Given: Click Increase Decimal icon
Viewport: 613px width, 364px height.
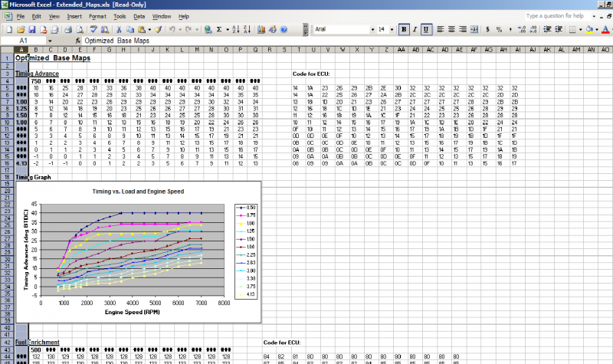Looking at the screenshot, I should pos(522,29).
